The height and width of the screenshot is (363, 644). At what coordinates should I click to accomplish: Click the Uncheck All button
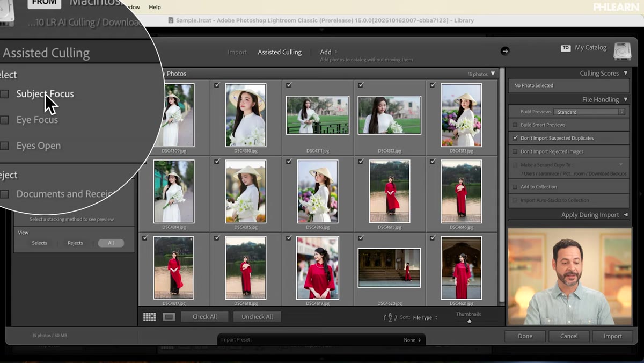pyautogui.click(x=257, y=317)
